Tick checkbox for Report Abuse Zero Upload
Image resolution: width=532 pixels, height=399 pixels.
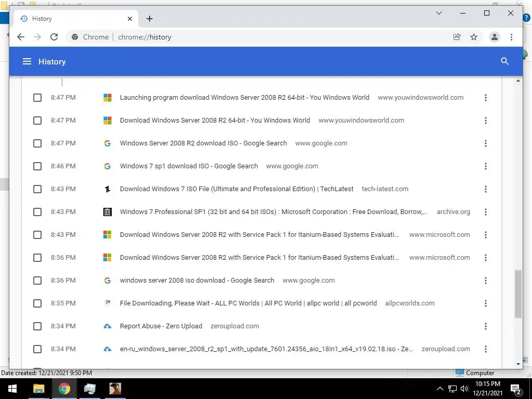pyautogui.click(x=37, y=326)
